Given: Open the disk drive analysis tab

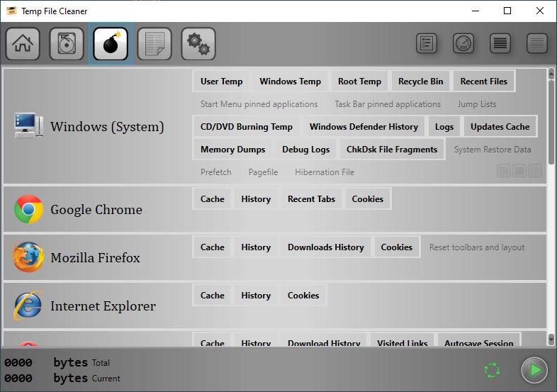Looking at the screenshot, I should 67,44.
